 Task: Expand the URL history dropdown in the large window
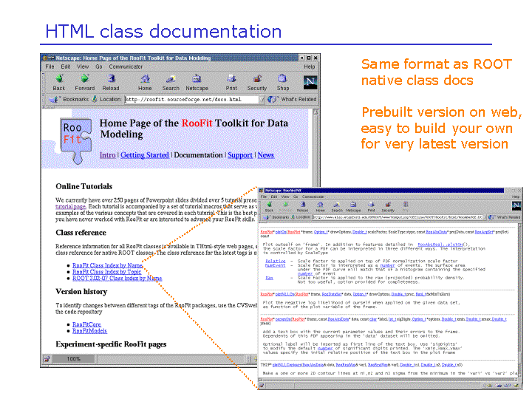(262, 100)
